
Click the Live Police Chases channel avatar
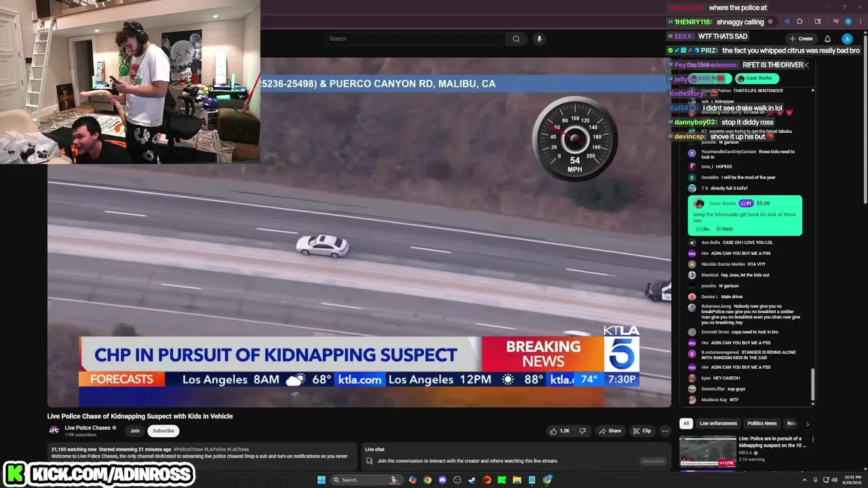tap(54, 430)
